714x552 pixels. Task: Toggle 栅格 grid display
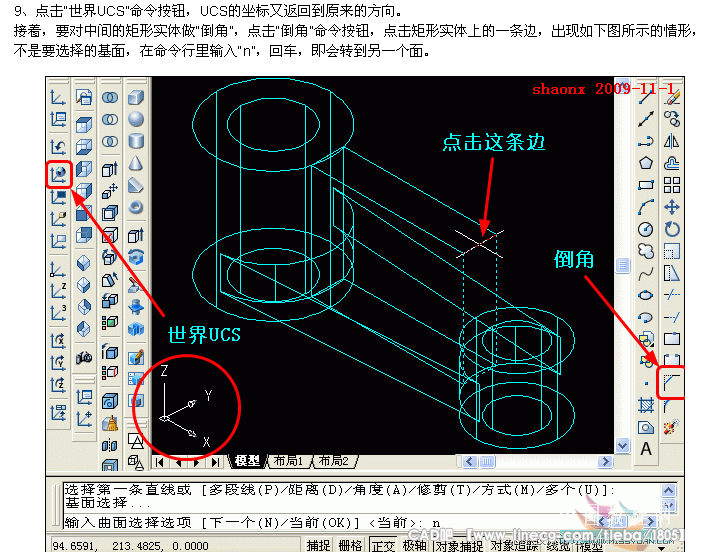click(350, 545)
